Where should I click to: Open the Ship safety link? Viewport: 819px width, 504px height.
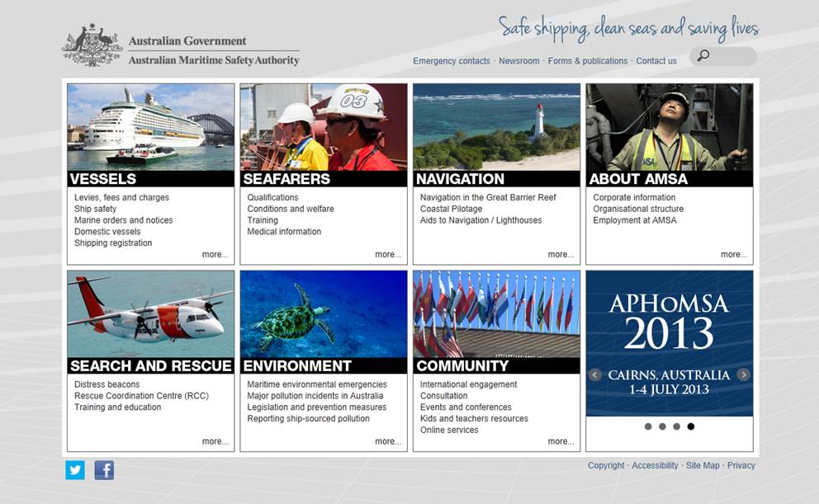pos(95,209)
